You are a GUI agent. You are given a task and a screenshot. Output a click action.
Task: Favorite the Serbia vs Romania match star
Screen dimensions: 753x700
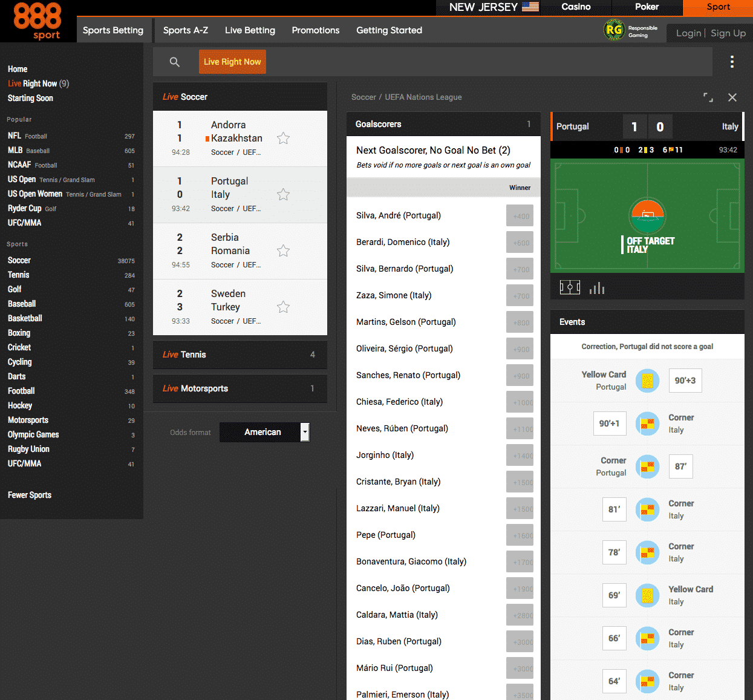[x=283, y=251]
